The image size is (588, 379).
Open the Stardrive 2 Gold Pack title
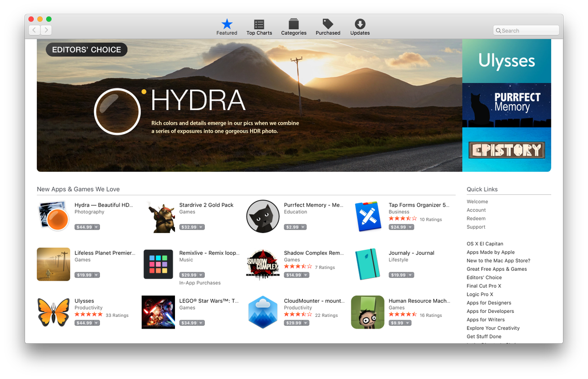click(x=206, y=205)
